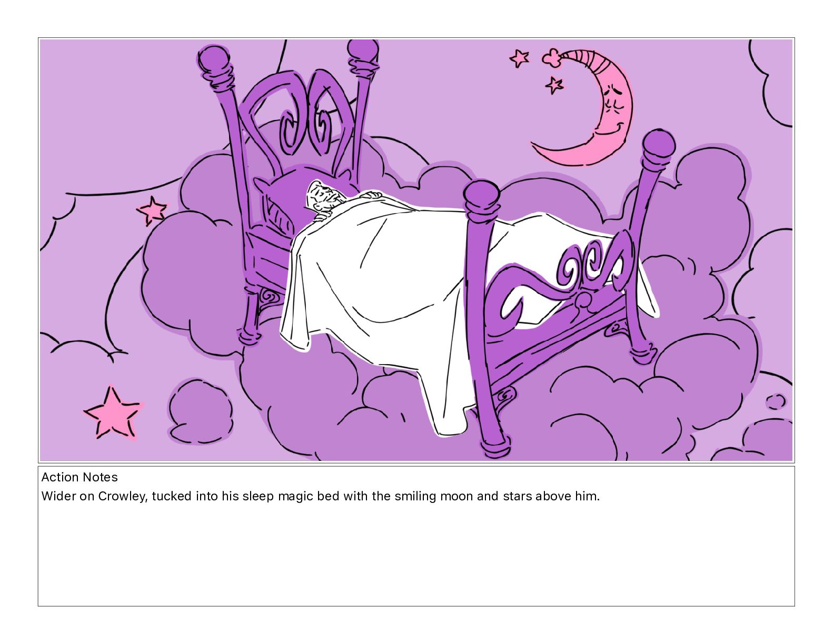This screenshot has width=834, height=644.
Task: Click the top left headboard post knob
Action: point(214,58)
